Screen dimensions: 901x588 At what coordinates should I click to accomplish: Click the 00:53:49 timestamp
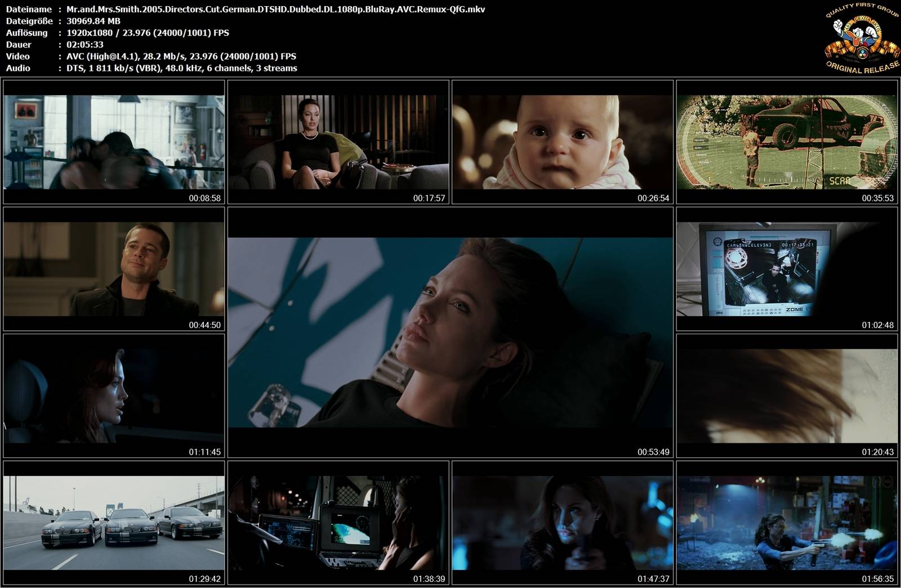click(x=653, y=452)
